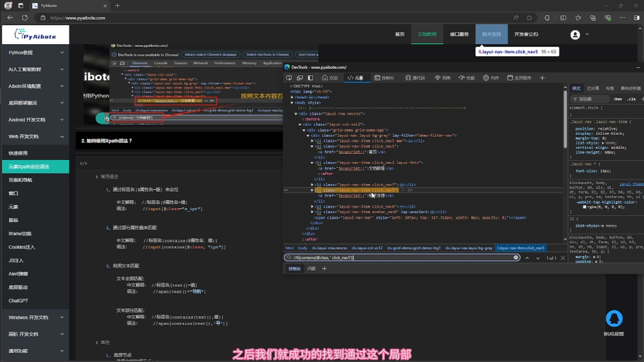Click the browser back arrow
The width and height of the screenshot is (644, 362).
click(10, 18)
